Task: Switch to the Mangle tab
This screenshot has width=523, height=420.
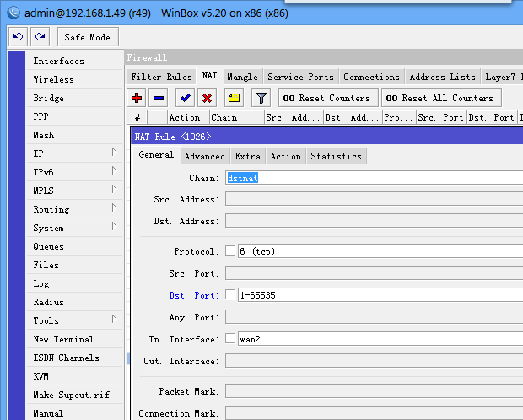Action: (x=242, y=77)
